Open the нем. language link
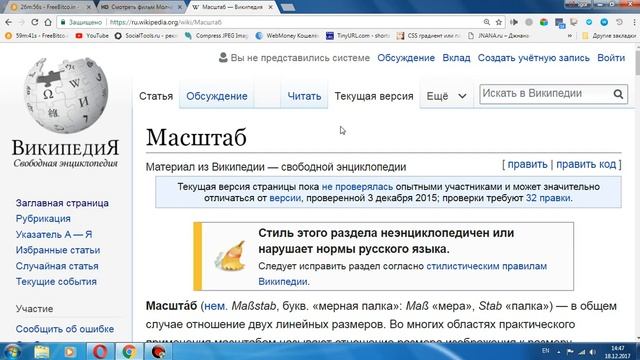 [216, 306]
